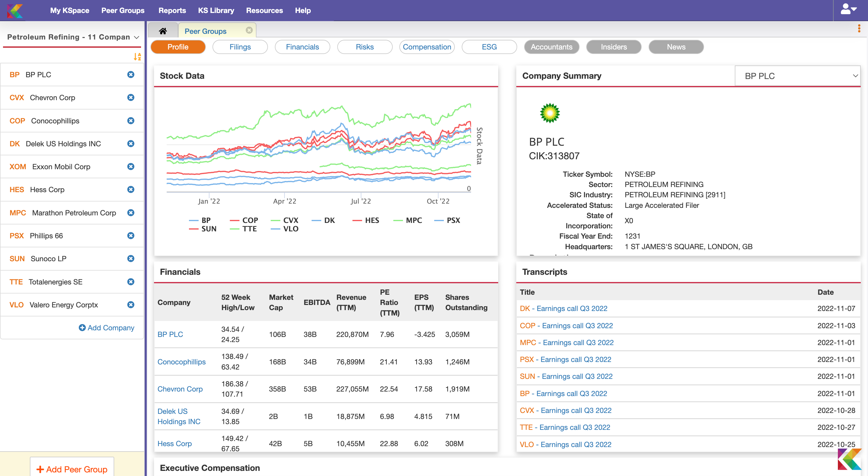The height and width of the screenshot is (476, 868).
Task: Switch to the Filings tab
Action: pos(240,47)
